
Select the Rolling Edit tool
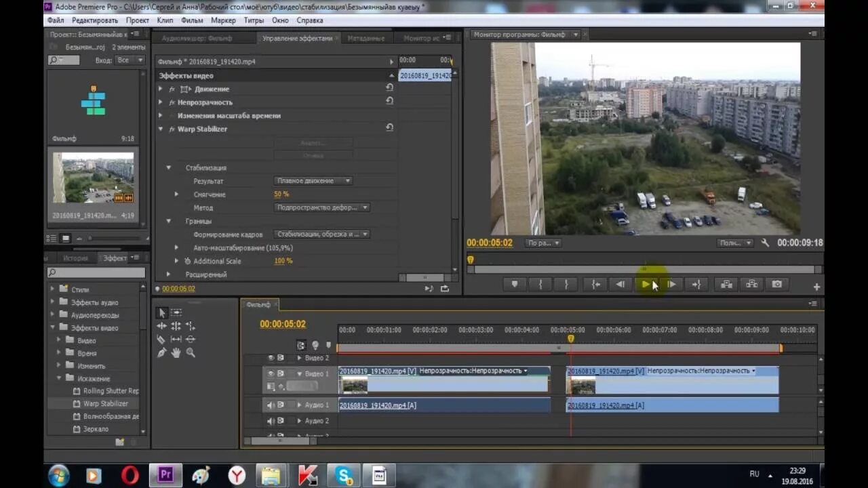pos(176,326)
